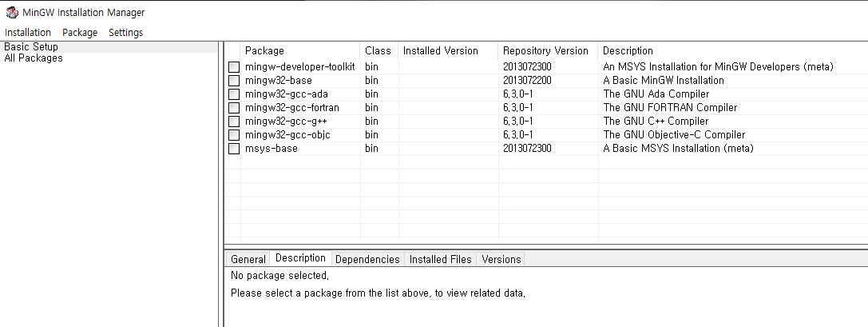Viewport: 868px width, 327px height.
Task: Mark the mingw32-base checkbox
Action: pyautogui.click(x=234, y=81)
